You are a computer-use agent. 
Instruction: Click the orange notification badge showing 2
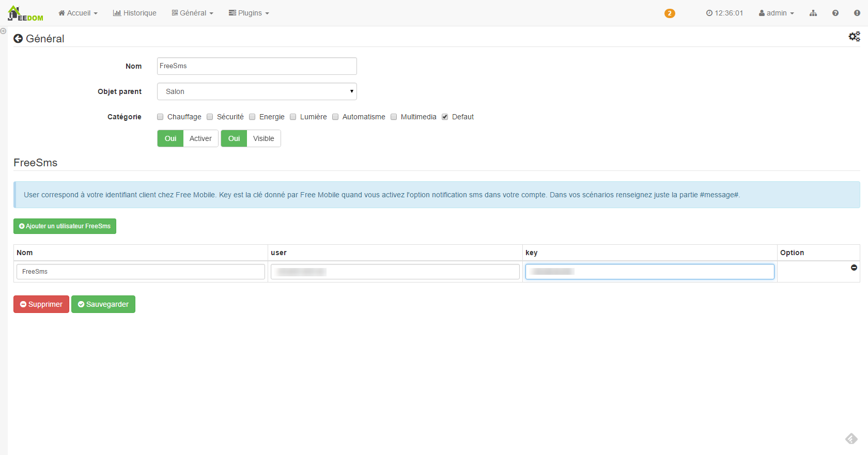click(x=670, y=13)
